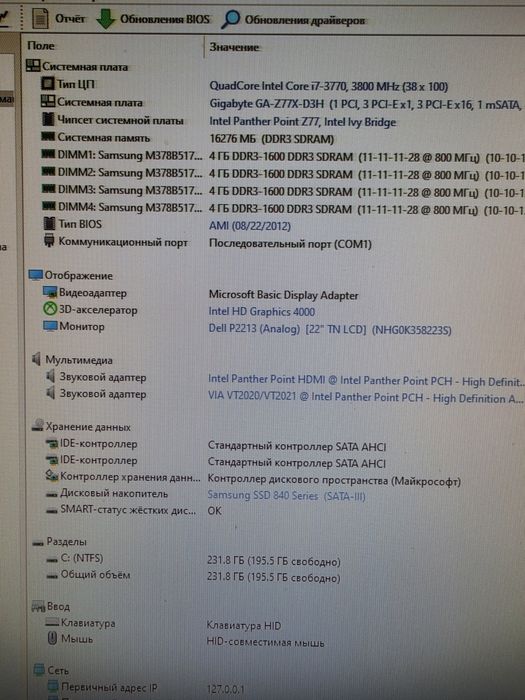The height and width of the screenshot is (700, 525).
Task: Select the HID-совместимая мышь value
Action: pos(266,642)
